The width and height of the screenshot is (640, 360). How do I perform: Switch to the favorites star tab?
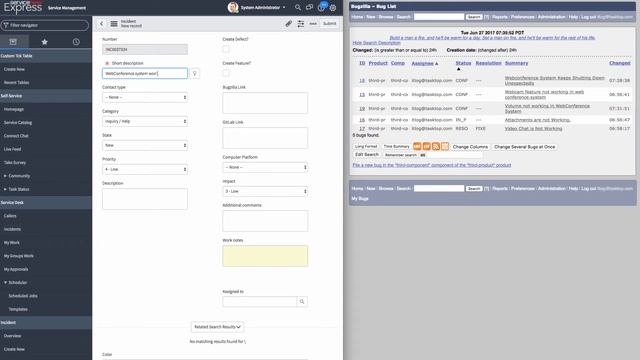click(x=44, y=42)
